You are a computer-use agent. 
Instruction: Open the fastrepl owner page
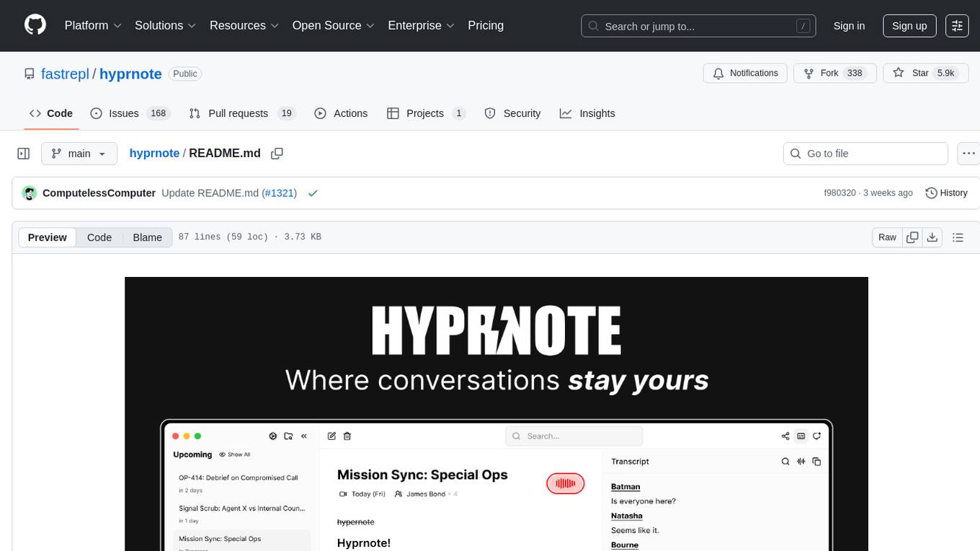66,74
